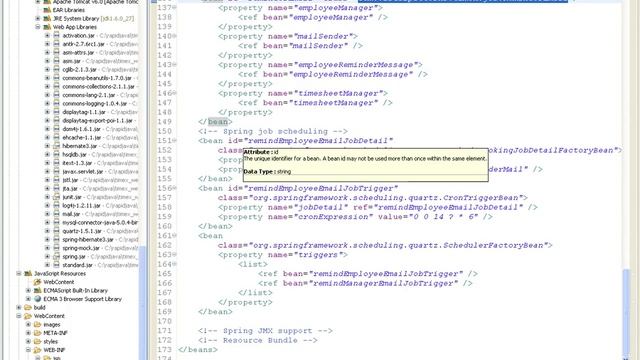This screenshot has height=360, width=640.
Task: Expand the ehcache-1.1.jar node
Action: coord(47,138)
